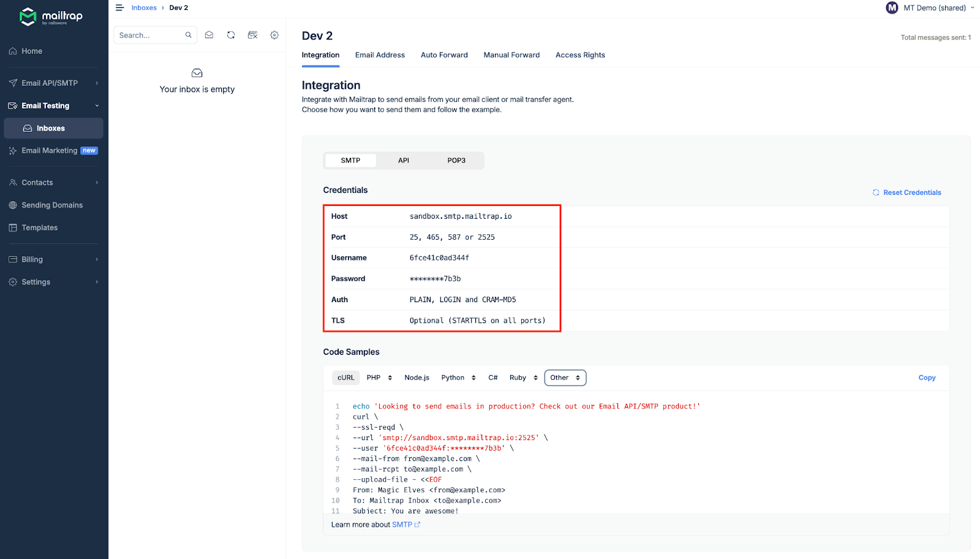
Task: Click the Inboxes envelope icon in sidebar
Action: [28, 128]
